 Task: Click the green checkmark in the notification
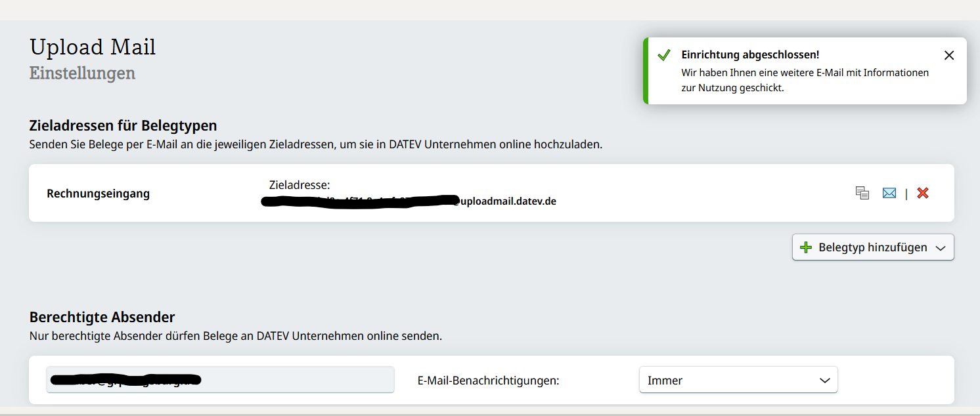point(663,55)
